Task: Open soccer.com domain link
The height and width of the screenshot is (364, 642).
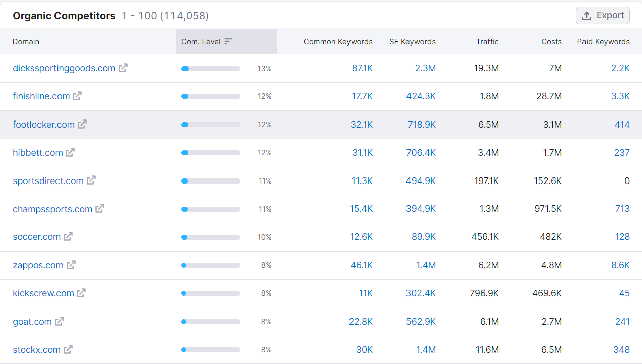Action: 37,236
